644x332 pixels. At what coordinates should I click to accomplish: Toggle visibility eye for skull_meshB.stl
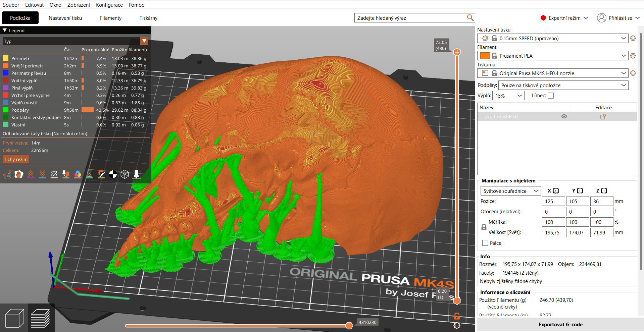click(564, 117)
